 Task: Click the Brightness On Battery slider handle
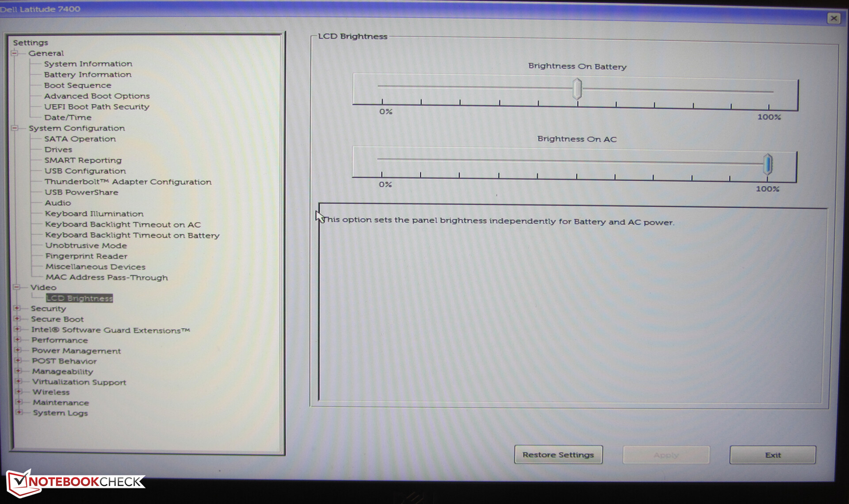(x=577, y=89)
